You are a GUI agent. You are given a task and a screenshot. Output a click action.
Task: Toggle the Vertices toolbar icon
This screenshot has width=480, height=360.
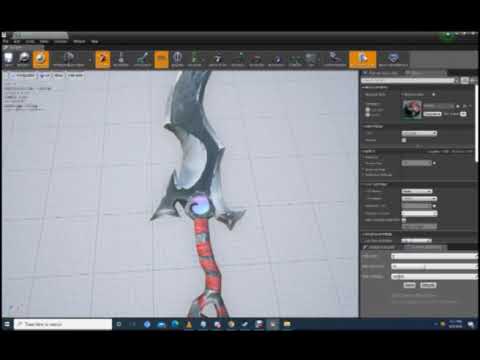[x=295, y=59]
